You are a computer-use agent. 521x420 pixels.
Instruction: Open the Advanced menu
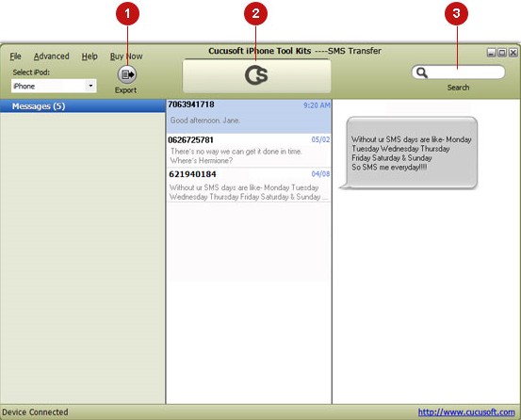click(x=52, y=57)
